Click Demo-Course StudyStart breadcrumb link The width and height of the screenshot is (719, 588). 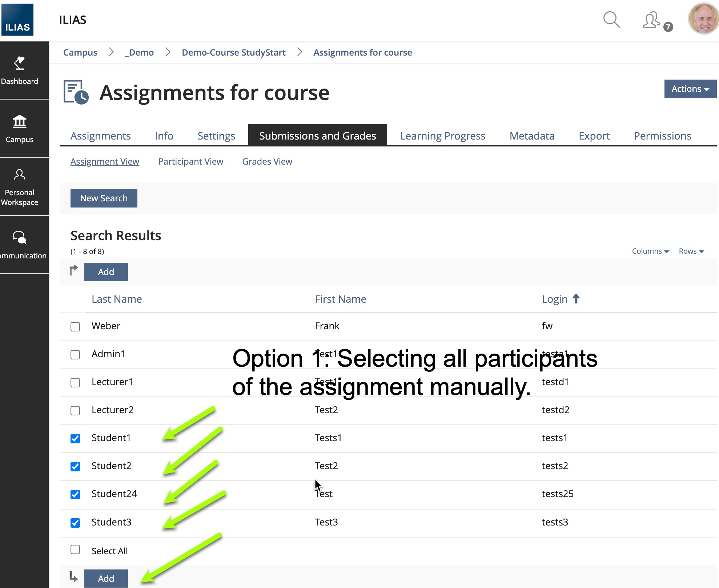(233, 53)
